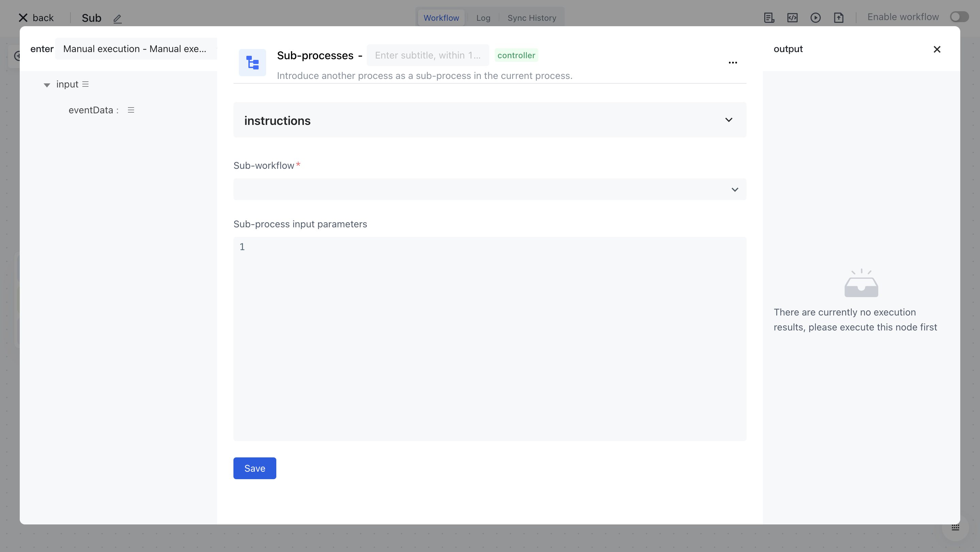Click the Save button
The height and width of the screenshot is (552, 980).
pyautogui.click(x=255, y=468)
